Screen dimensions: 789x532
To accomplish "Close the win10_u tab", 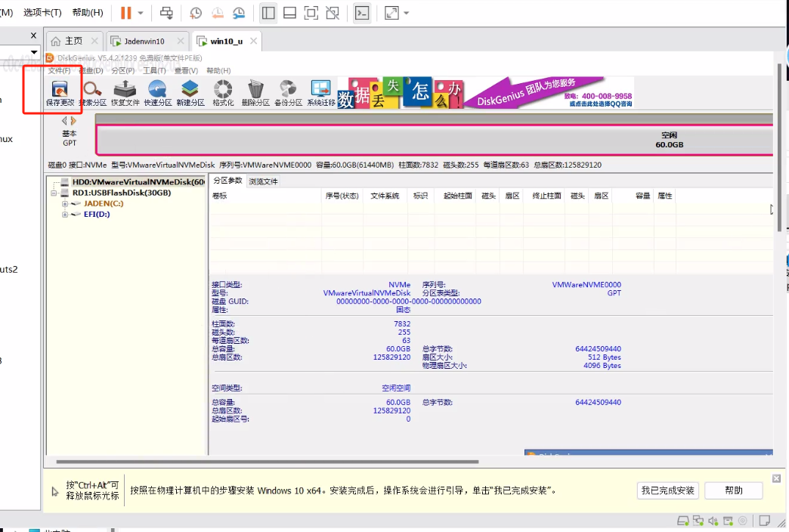I will coord(254,41).
